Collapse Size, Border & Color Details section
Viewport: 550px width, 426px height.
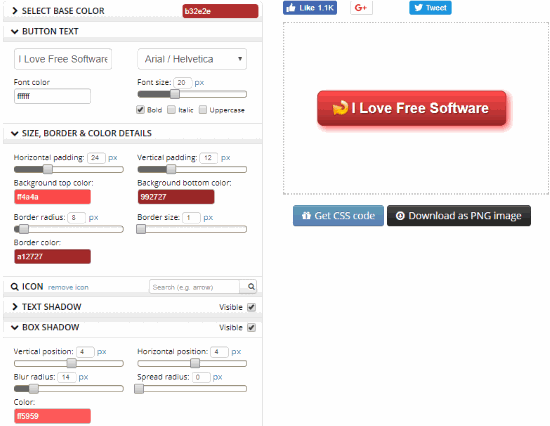(x=14, y=133)
